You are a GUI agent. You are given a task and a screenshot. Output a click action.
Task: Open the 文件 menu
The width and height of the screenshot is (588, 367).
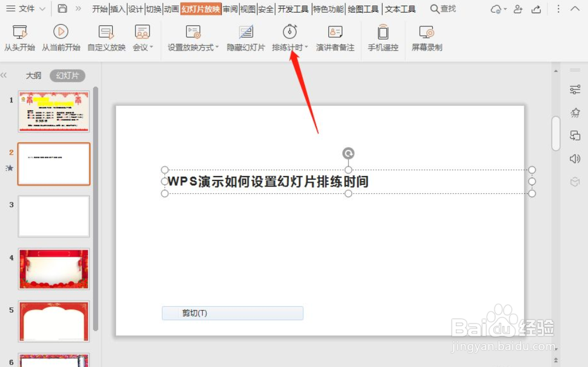[23, 9]
